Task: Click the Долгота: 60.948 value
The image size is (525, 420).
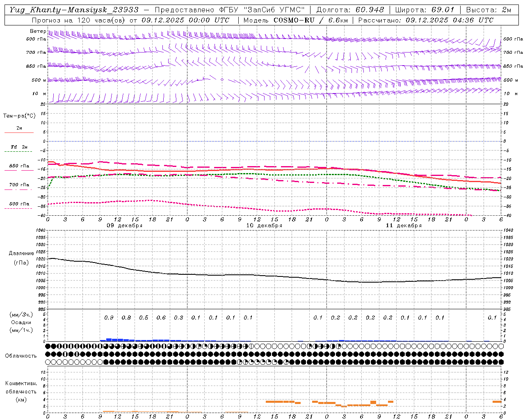Action: (350, 10)
